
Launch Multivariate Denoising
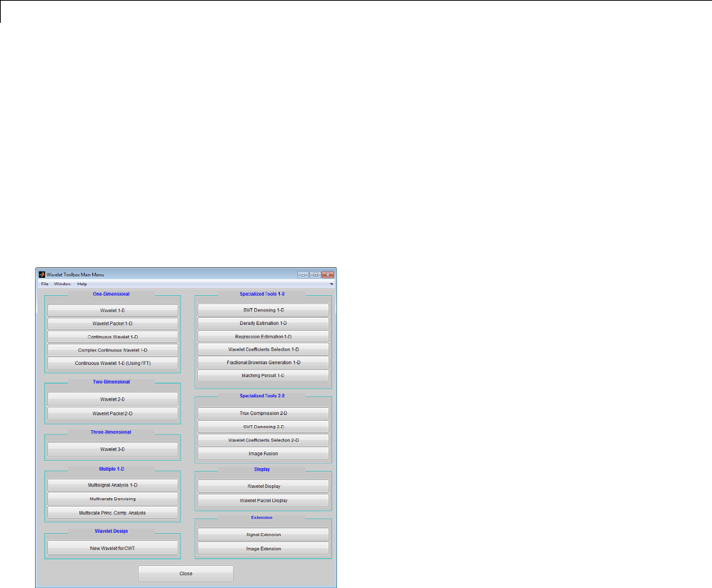pyautogui.click(x=113, y=499)
